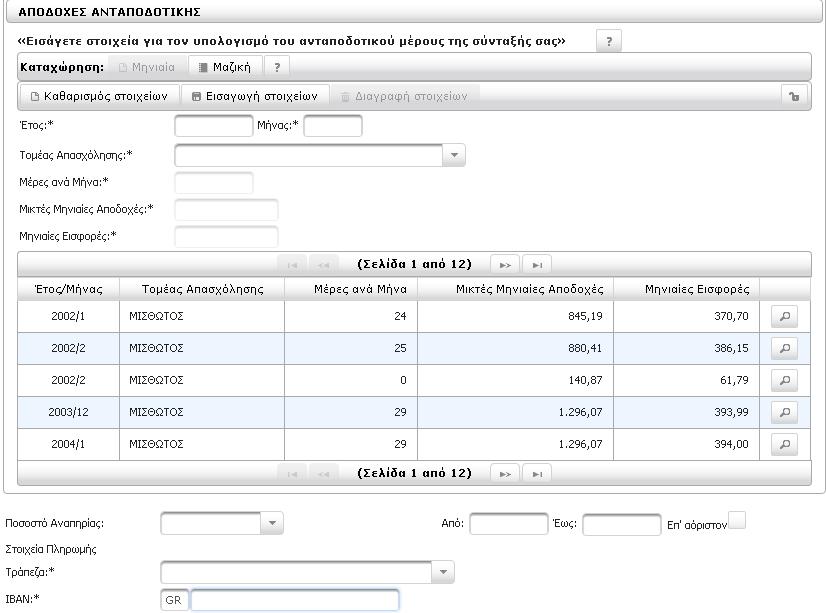Click the 845,19 earnings value
Screen dimensions: 826x613
585,317
